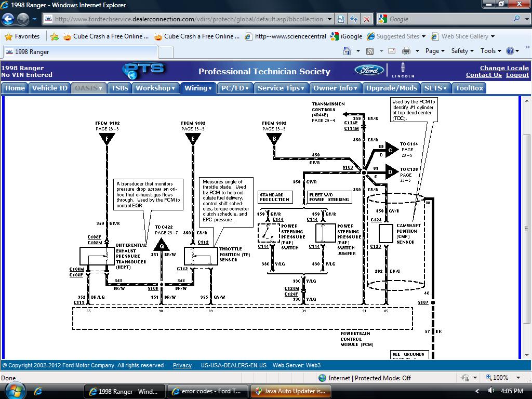The width and height of the screenshot is (532, 399).
Task: Click the Read Mail icon
Action: click(x=392, y=51)
